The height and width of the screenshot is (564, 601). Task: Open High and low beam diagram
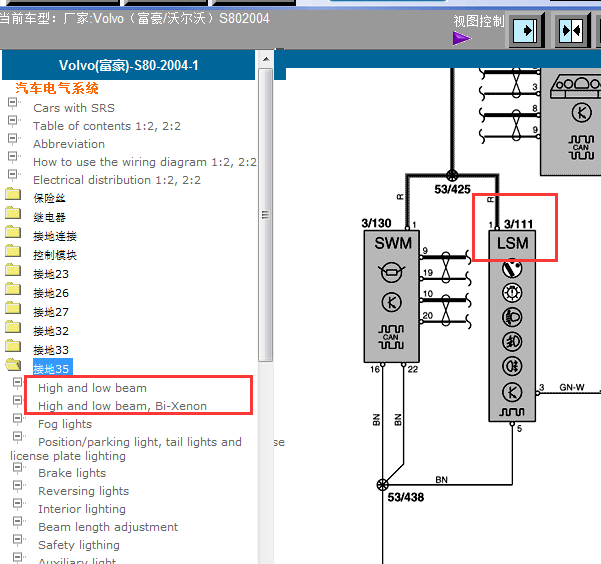tap(92, 388)
